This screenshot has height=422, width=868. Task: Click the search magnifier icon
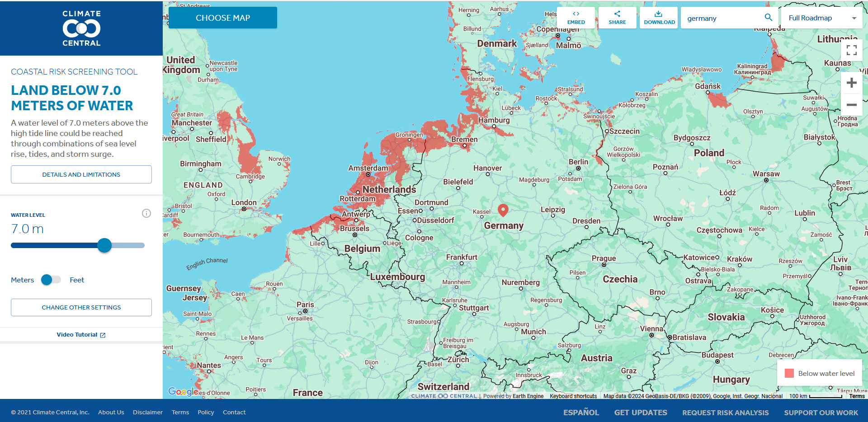[x=768, y=18]
